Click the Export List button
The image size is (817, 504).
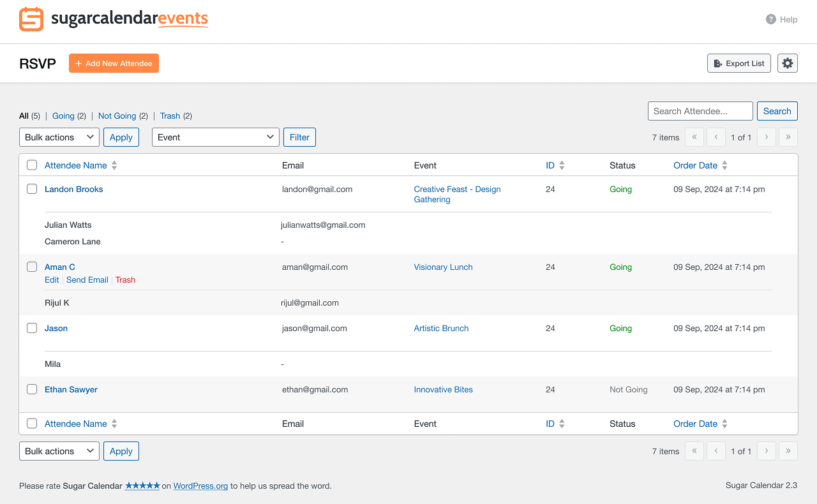coord(739,63)
